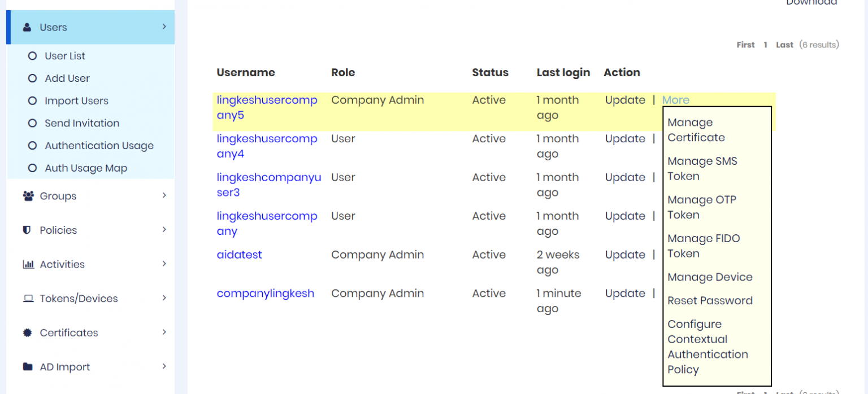Expand the Groups menu chevron
Viewport: 868px width, 394px height.
pyautogui.click(x=164, y=195)
